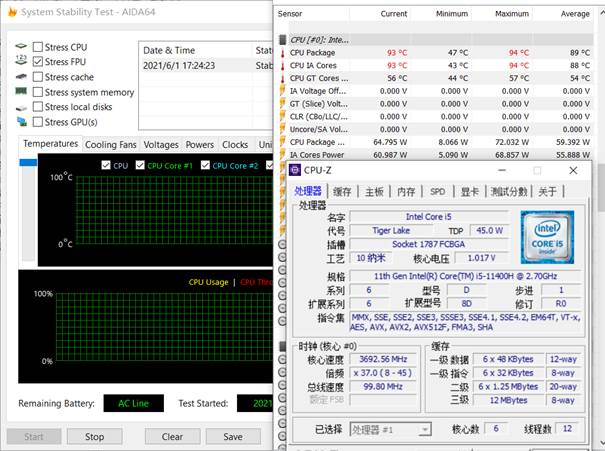Toggle CPU Core #2 graph checkbox
Viewport: 605px width, 451px height.
tap(205, 166)
